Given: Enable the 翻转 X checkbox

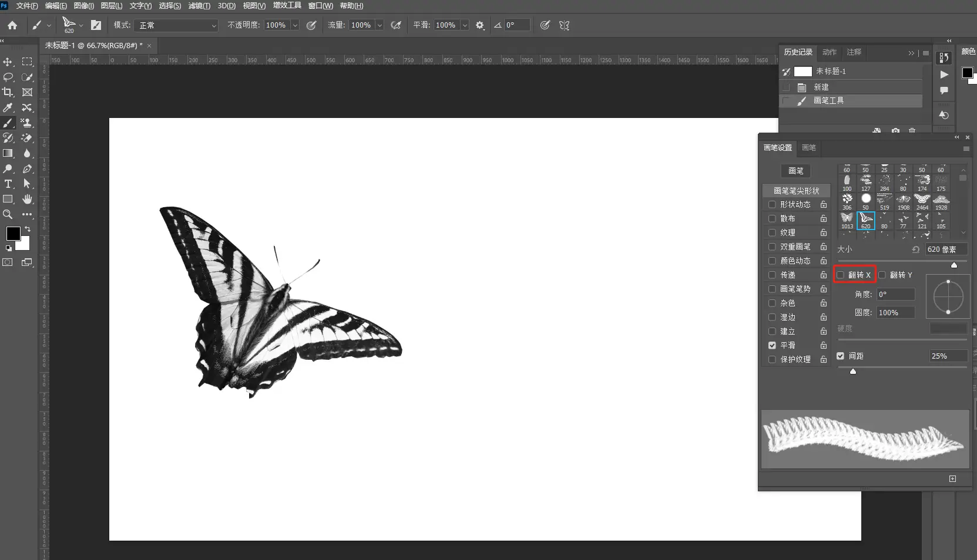Looking at the screenshot, I should pyautogui.click(x=841, y=275).
